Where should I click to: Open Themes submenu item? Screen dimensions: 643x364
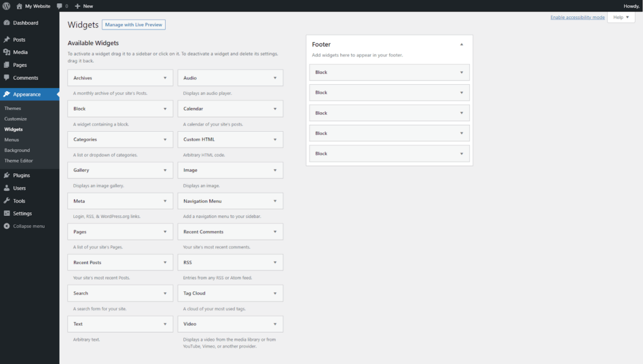(13, 108)
